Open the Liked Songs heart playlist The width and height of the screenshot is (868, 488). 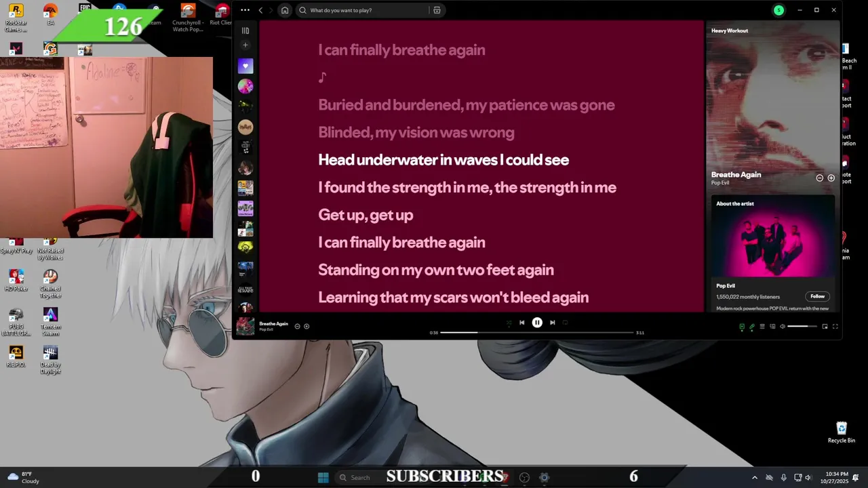point(245,66)
